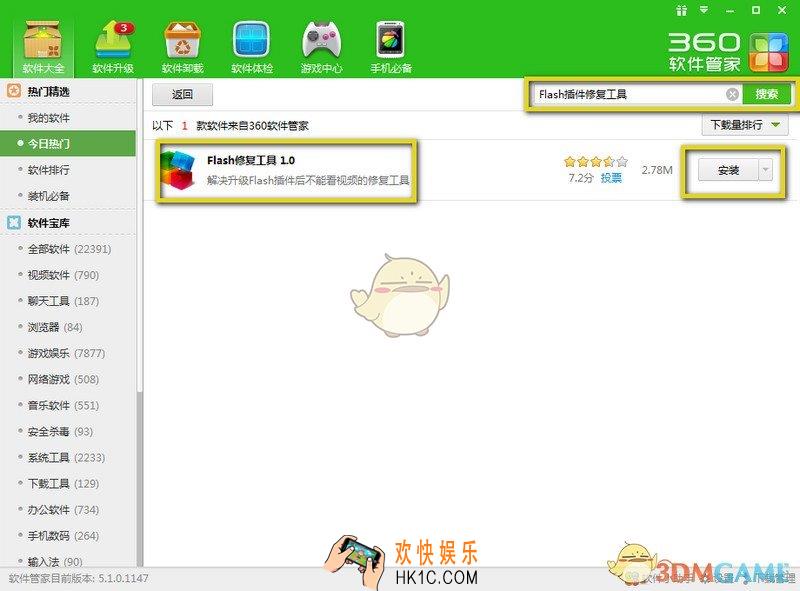
Task: Open the title bar menu arrow icon
Action: 704,10
